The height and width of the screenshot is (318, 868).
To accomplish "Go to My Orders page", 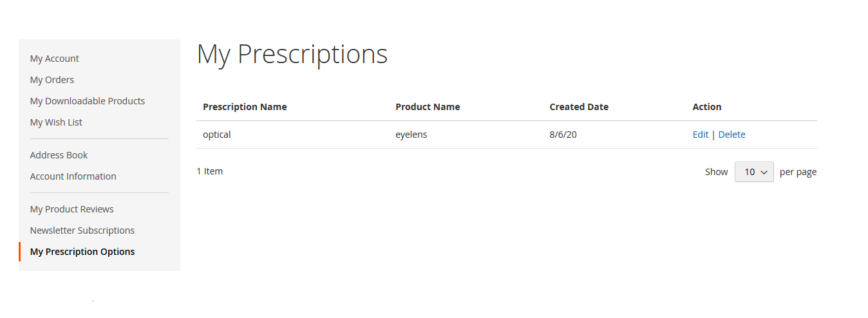I will (x=52, y=80).
